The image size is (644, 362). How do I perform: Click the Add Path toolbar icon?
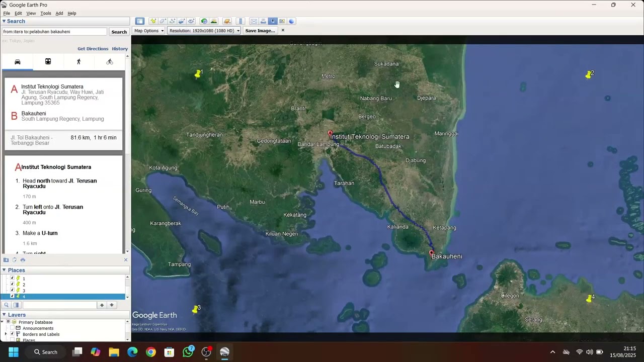pos(173,21)
